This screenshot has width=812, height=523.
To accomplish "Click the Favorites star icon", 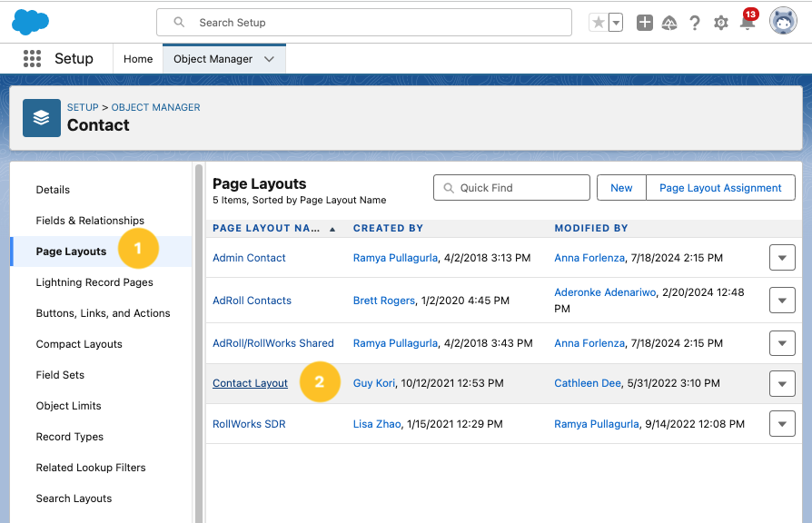I will [x=598, y=23].
